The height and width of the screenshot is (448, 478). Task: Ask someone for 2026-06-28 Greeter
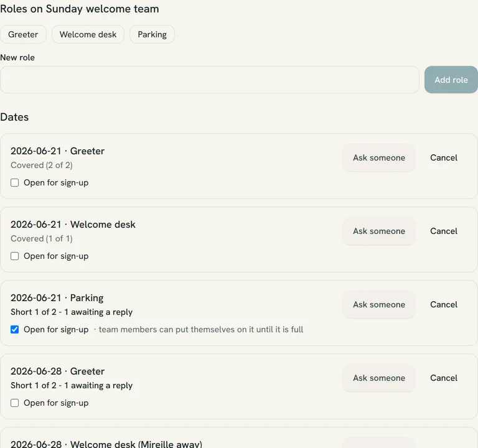(x=379, y=378)
